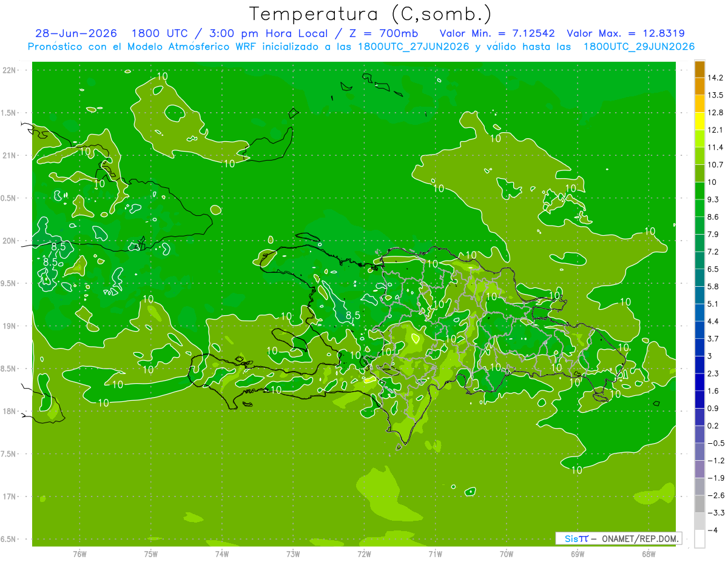Screen dimensions: 728x562
Task: Click the '22N' latitude axis label
Action: (10, 70)
